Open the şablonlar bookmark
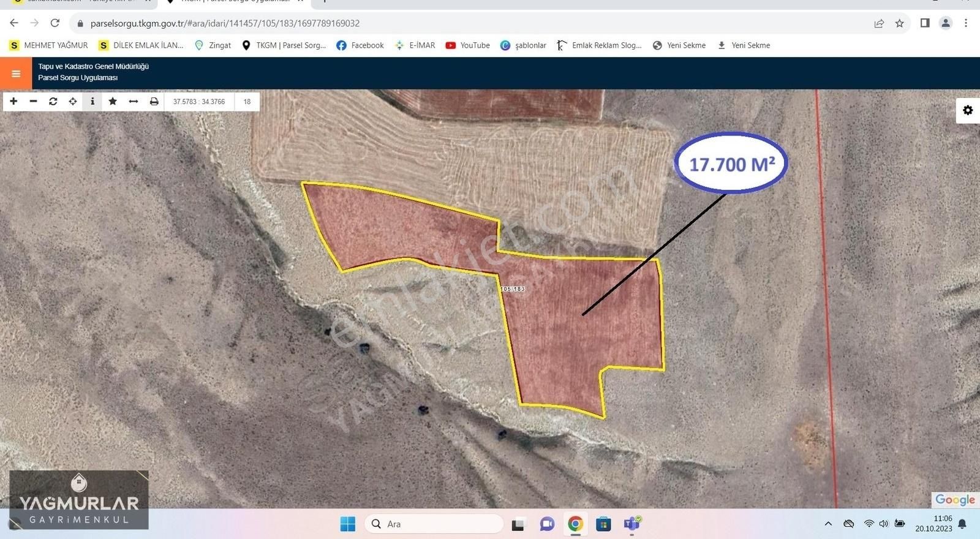Viewport: 980px width, 539px height. pyautogui.click(x=523, y=45)
